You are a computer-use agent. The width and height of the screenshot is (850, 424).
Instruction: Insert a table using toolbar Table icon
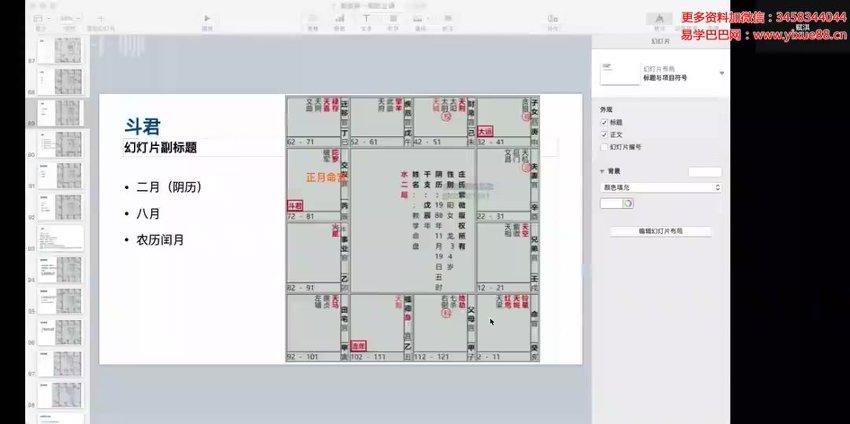click(x=313, y=19)
